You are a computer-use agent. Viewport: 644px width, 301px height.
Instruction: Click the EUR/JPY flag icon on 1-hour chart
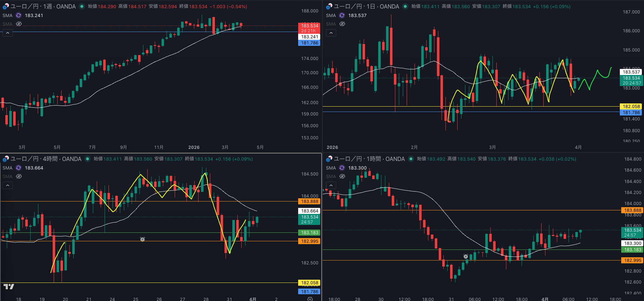tap(329, 159)
